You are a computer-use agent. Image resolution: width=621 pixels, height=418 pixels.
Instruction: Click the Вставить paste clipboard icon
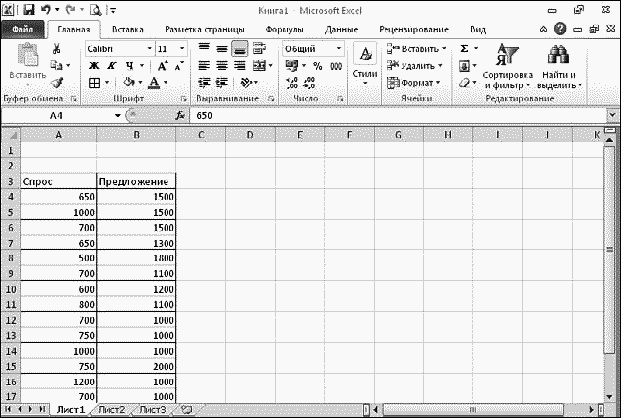point(27,58)
